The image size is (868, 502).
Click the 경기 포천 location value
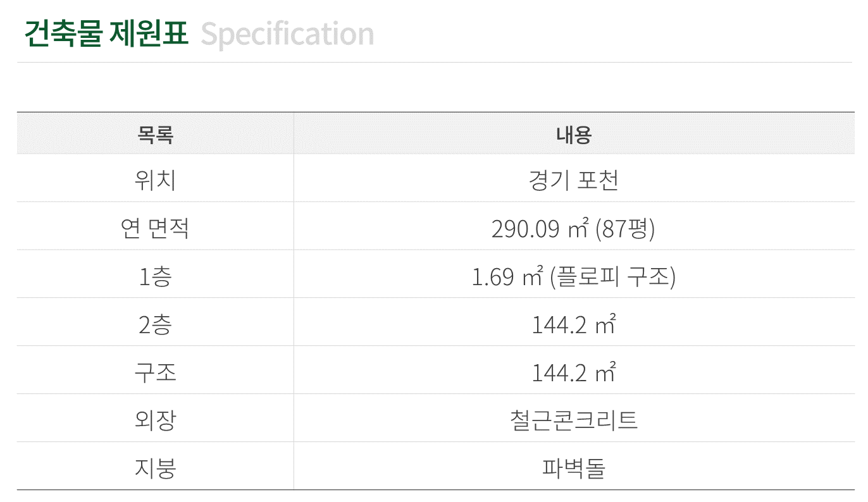click(574, 180)
